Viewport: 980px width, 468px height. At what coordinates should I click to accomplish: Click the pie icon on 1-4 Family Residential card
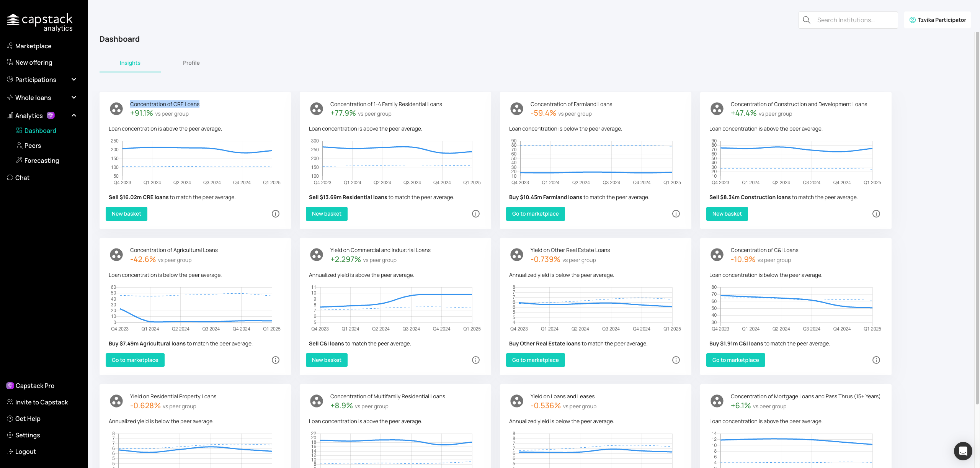[317, 109]
